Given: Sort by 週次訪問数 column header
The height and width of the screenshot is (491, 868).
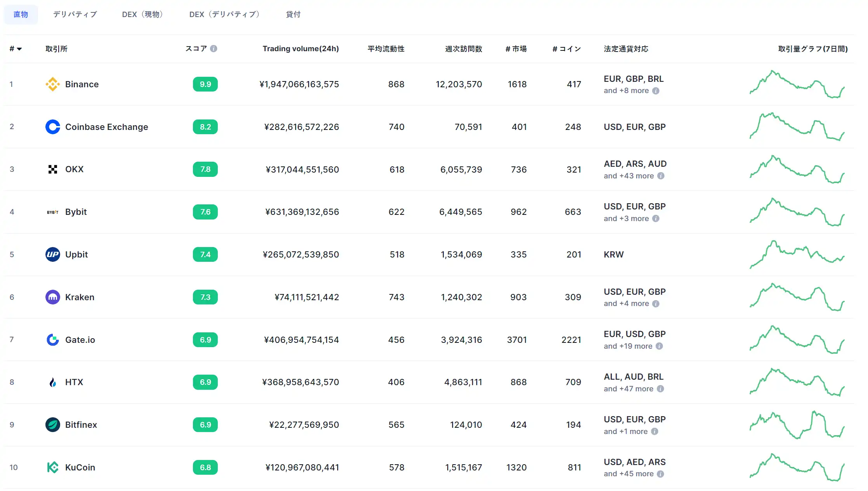Looking at the screenshot, I should coord(464,49).
